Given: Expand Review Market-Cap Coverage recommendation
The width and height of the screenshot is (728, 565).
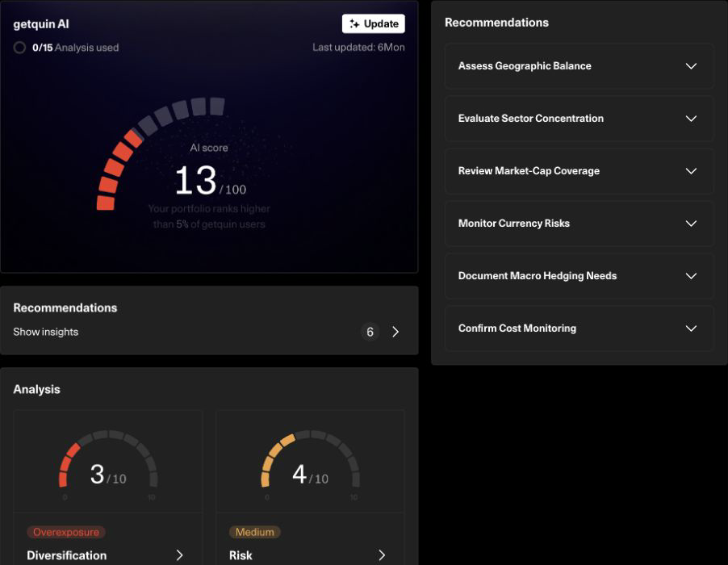Looking at the screenshot, I should tap(579, 171).
